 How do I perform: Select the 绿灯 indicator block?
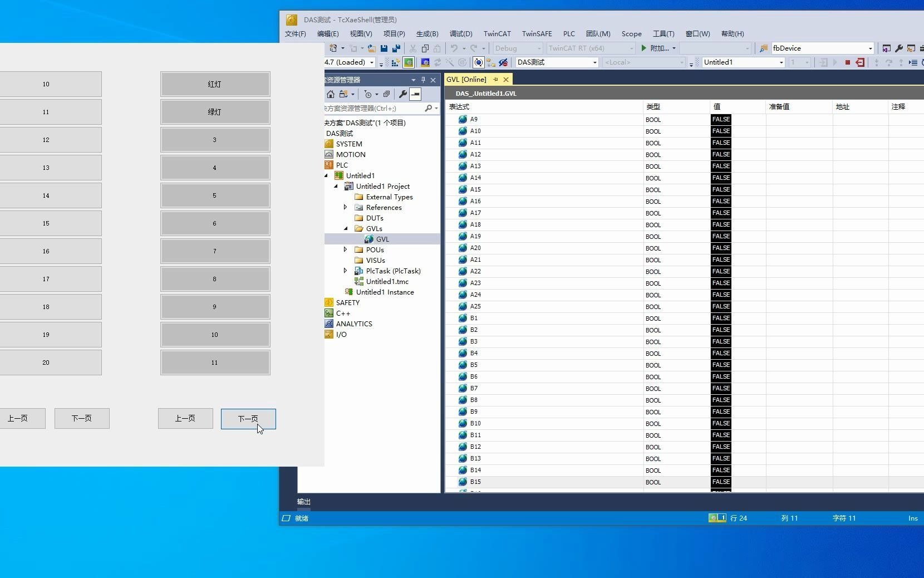(x=215, y=111)
